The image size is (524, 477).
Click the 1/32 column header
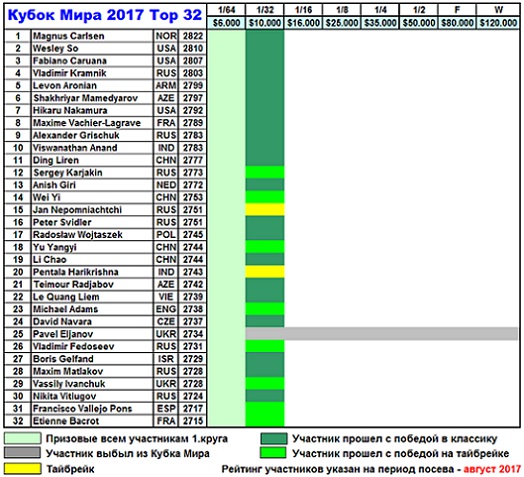point(265,10)
